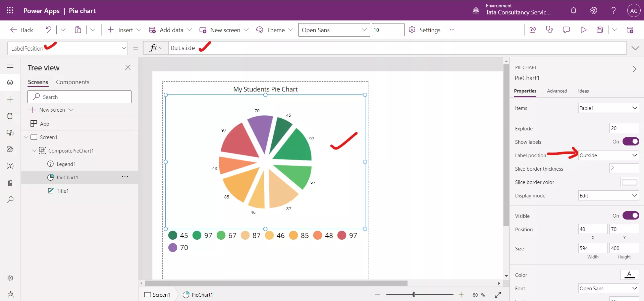The height and width of the screenshot is (301, 644).
Task: Click the Insert plus icon in left rail
Action: tap(10, 99)
